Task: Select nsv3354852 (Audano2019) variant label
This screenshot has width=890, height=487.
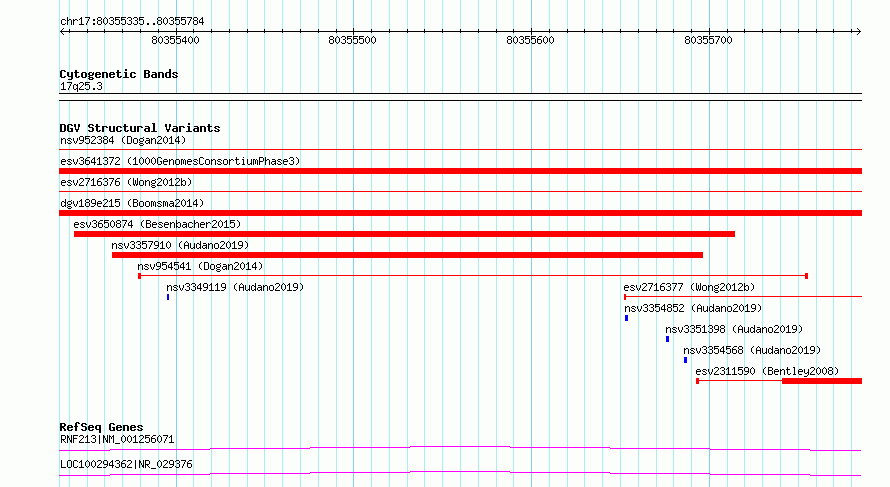Action: (x=693, y=308)
